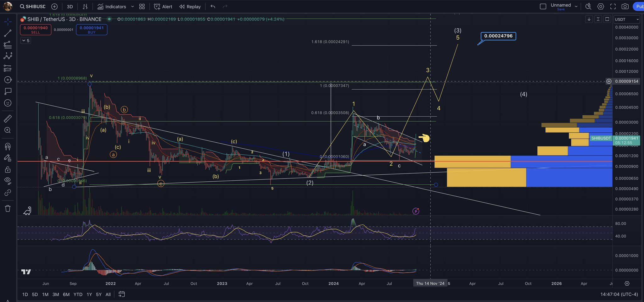Viewport: 644px width, 302px height.
Task: Open the text annotation tool
Action: [x=8, y=91]
